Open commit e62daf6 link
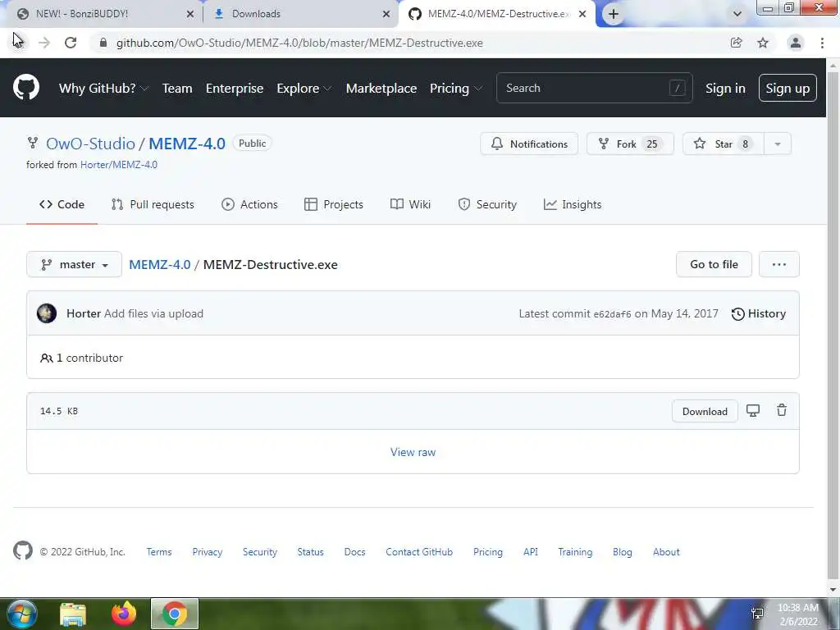This screenshot has height=630, width=840. [612, 314]
